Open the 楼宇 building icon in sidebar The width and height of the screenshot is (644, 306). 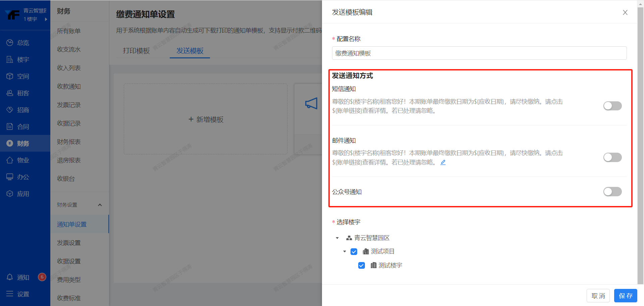10,59
